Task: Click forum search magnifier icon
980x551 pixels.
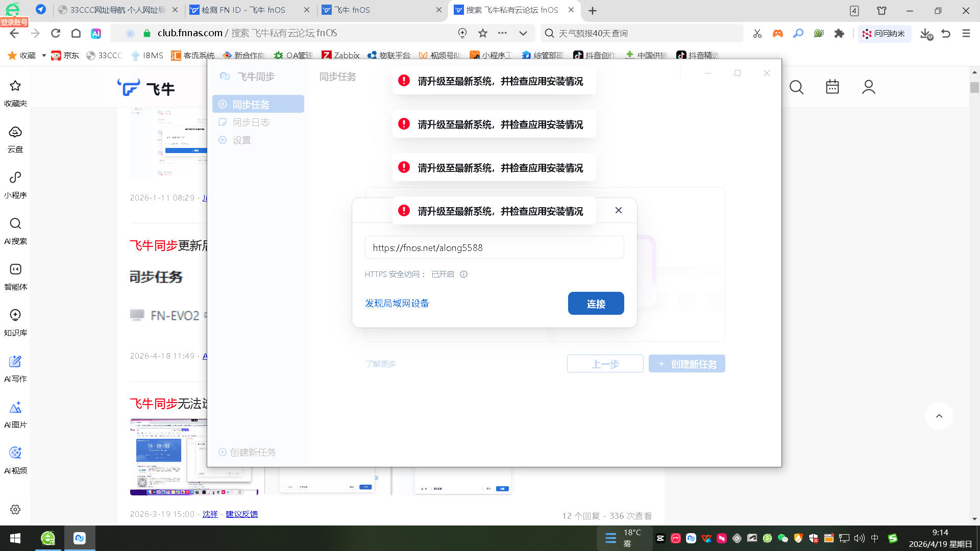Action: (796, 87)
